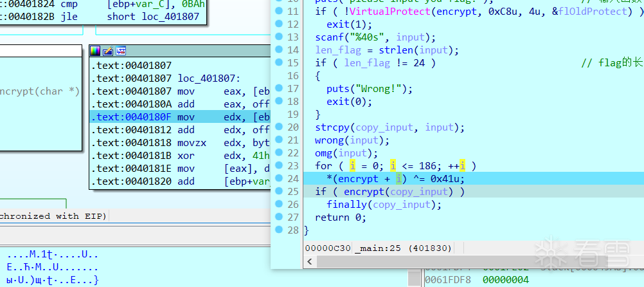This screenshot has width=644, height=287.
Task: Click the hex dump row starting ....M.1
Action: click(53, 255)
